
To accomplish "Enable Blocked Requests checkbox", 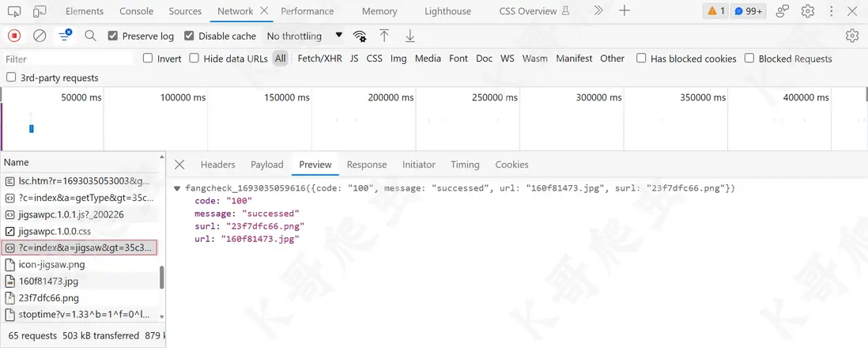I will click(x=749, y=59).
